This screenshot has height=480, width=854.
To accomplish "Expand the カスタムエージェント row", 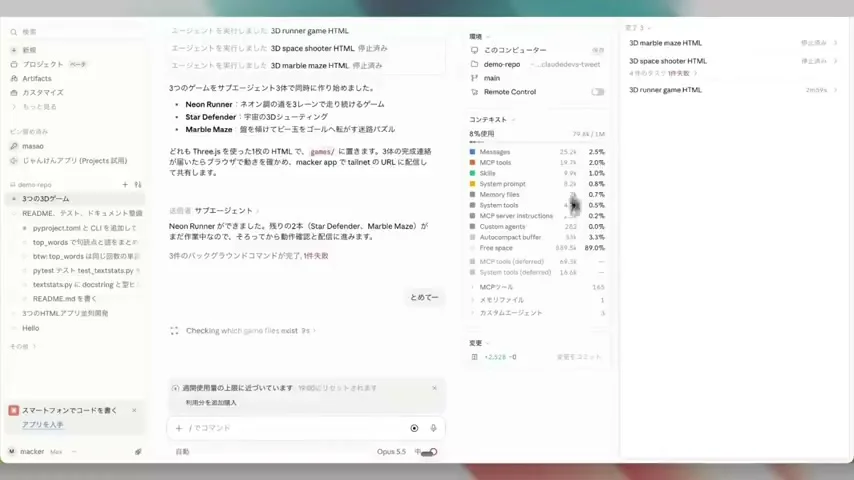I will pyautogui.click(x=538, y=313).
